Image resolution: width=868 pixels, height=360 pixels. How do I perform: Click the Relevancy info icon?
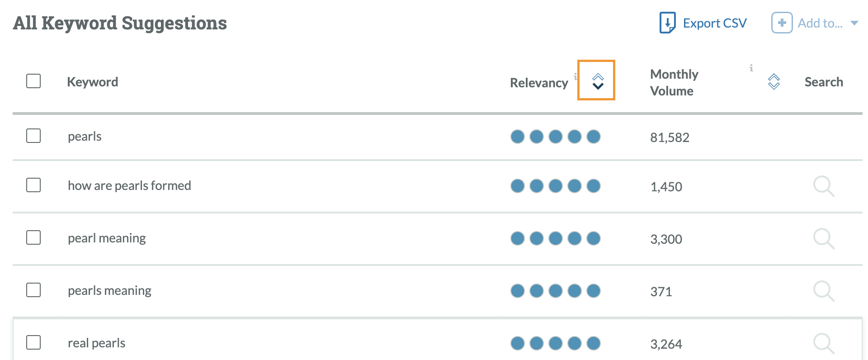[x=575, y=76]
